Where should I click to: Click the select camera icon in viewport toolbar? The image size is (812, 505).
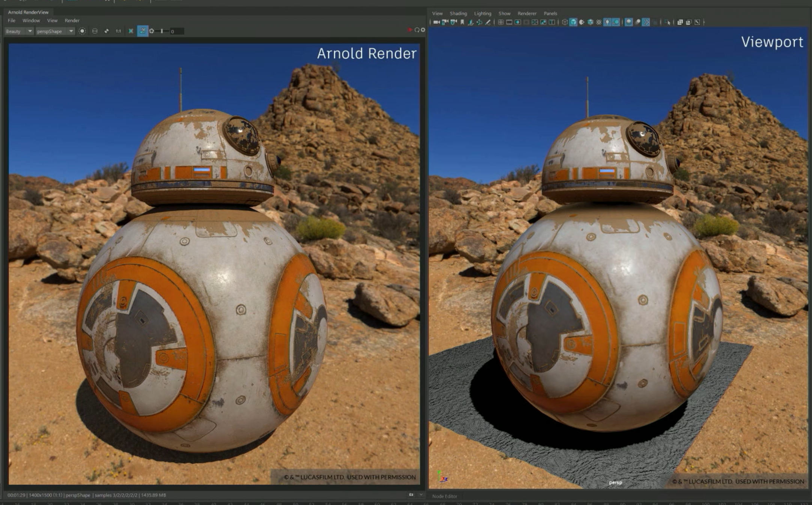[436, 22]
